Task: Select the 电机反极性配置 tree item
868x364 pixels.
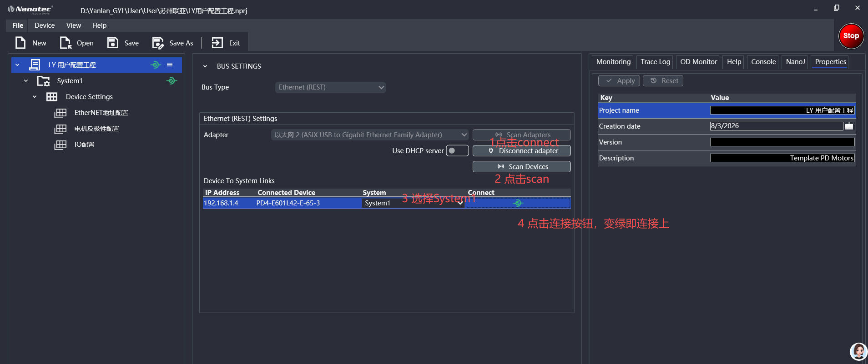Action: click(97, 129)
